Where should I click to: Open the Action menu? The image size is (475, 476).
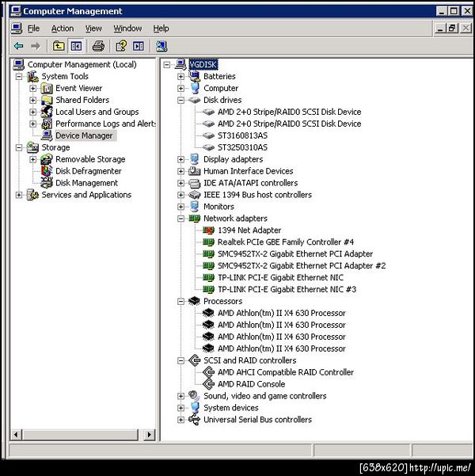[63, 29]
